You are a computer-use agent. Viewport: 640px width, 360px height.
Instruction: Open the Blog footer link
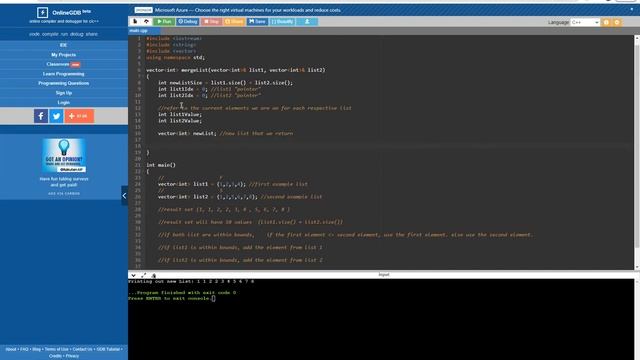[x=36, y=349]
